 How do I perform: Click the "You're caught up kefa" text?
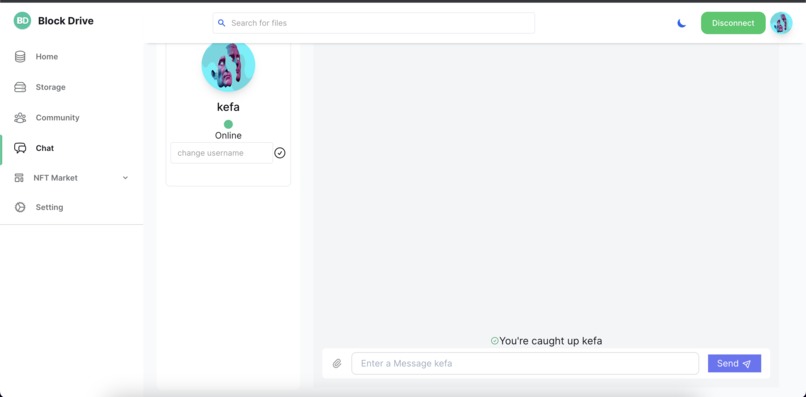coord(551,341)
